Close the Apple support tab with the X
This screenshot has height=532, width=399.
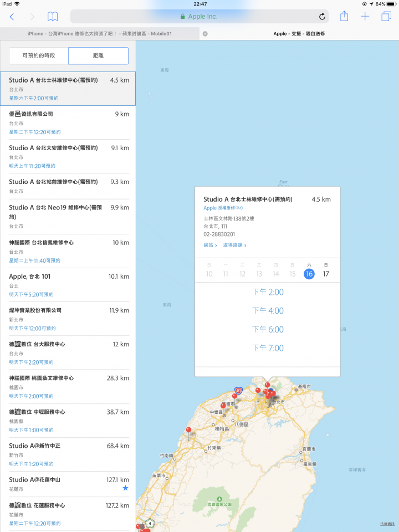(x=205, y=34)
